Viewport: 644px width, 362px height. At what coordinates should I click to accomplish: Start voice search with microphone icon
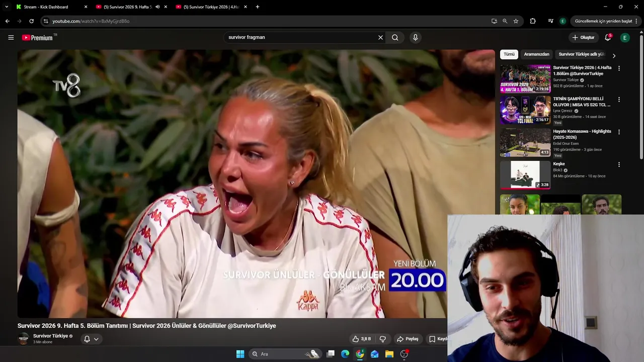[415, 37]
